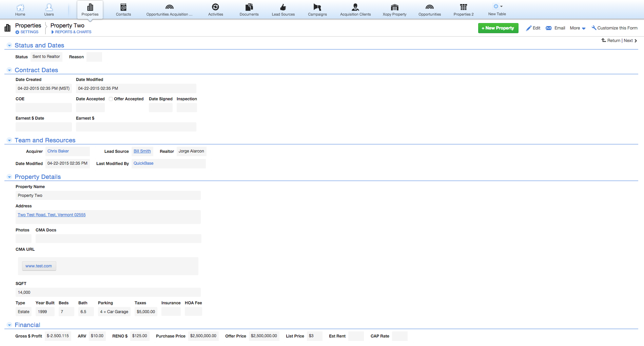
Task: Click the empty COE date field
Action: (44, 108)
